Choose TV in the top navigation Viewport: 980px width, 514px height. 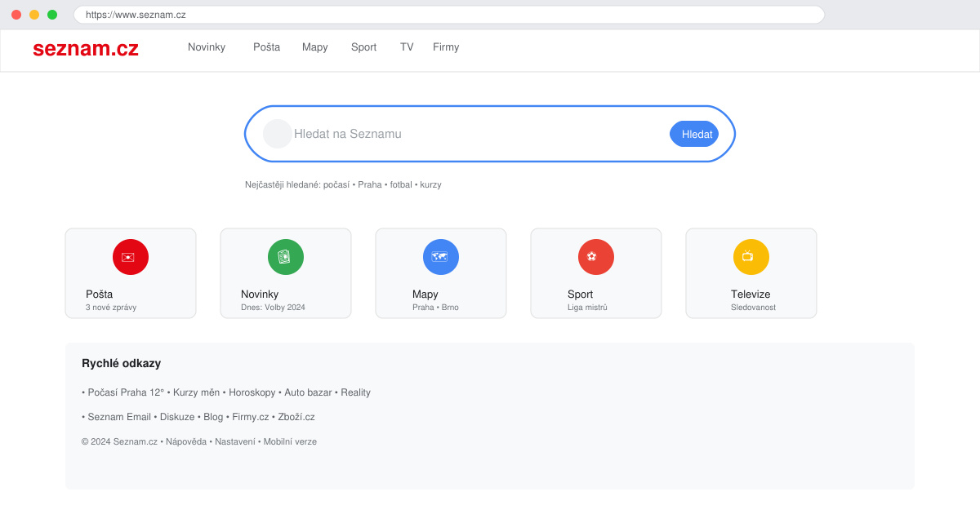407,47
